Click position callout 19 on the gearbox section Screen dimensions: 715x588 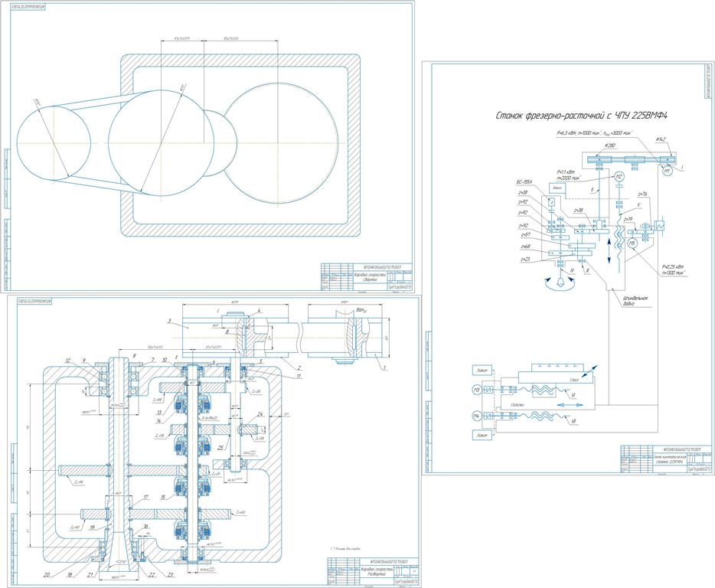tap(91, 528)
